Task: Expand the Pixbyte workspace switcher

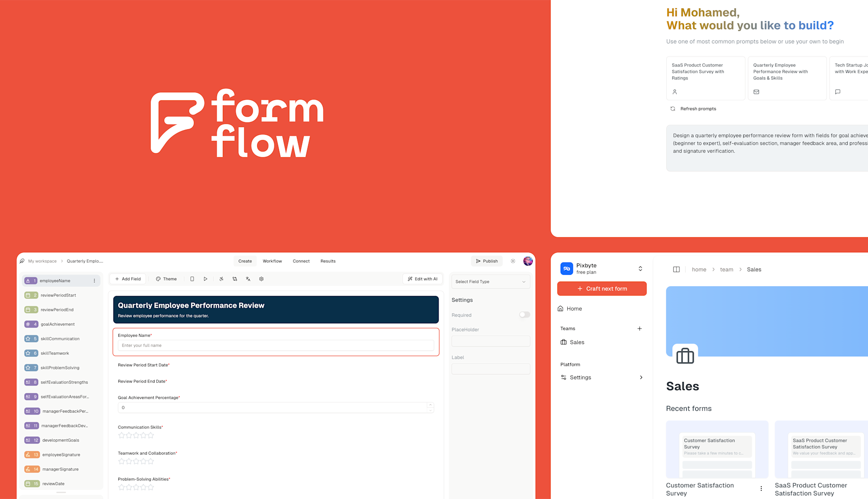Action: [x=641, y=268]
